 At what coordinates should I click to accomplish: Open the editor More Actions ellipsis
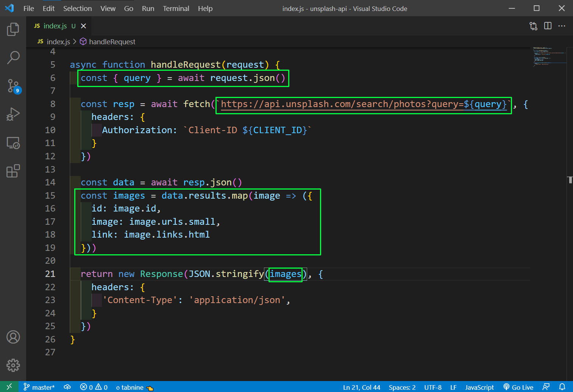tap(562, 26)
